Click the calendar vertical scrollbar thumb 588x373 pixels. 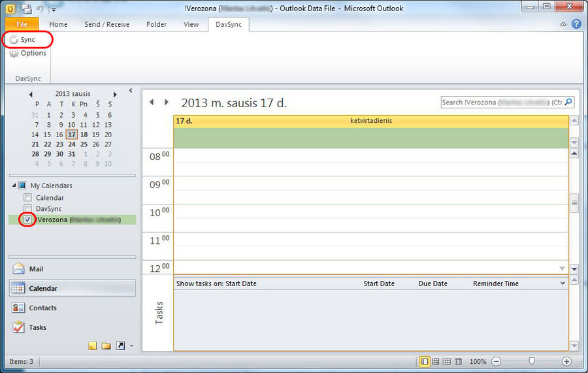pyautogui.click(x=574, y=203)
